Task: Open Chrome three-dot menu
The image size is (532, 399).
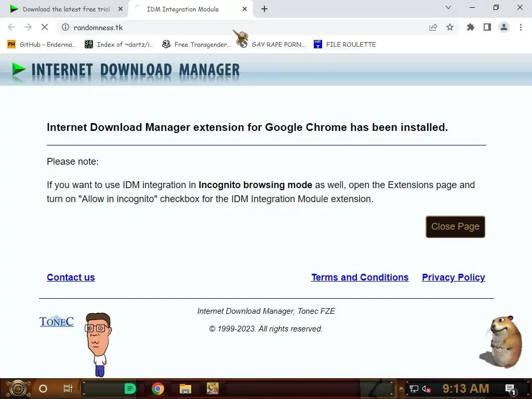Action: (521, 27)
